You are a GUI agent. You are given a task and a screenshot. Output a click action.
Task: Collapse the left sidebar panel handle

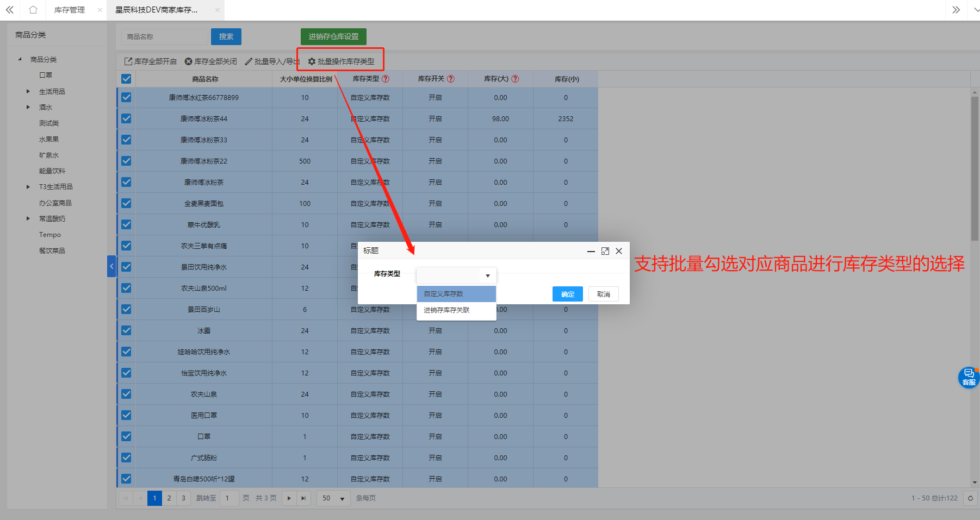[x=111, y=266]
